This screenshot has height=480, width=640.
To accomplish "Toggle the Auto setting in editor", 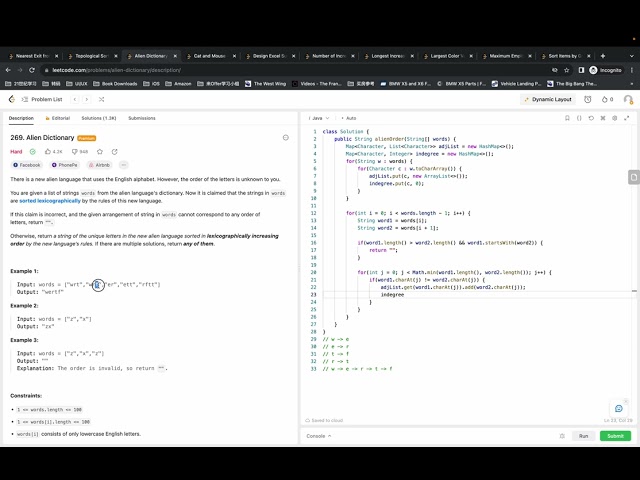I will point(349,118).
